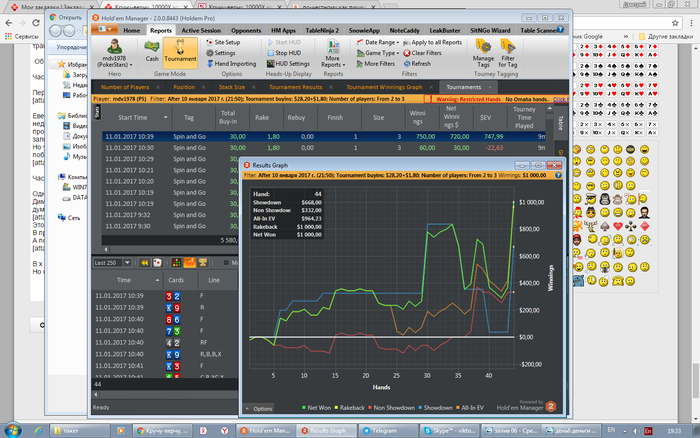This screenshot has height=438, width=700.
Task: Close the Number of Players report tab
Action: pyautogui.click(x=158, y=87)
